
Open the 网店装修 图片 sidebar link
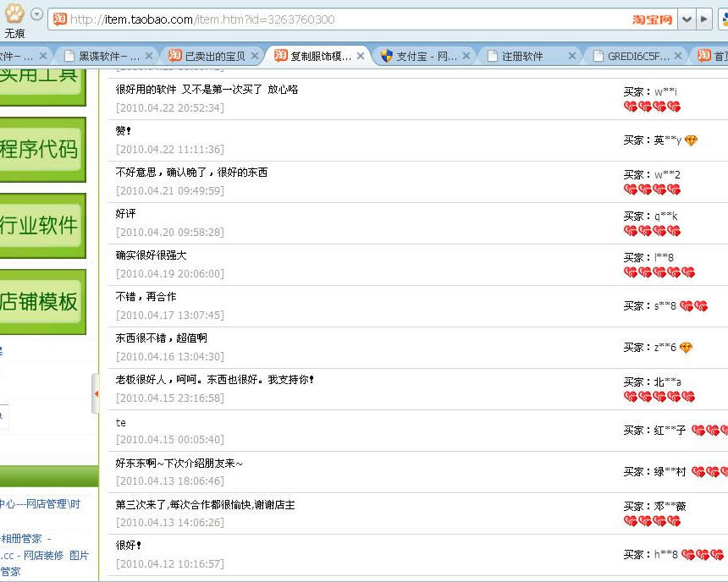click(56, 555)
